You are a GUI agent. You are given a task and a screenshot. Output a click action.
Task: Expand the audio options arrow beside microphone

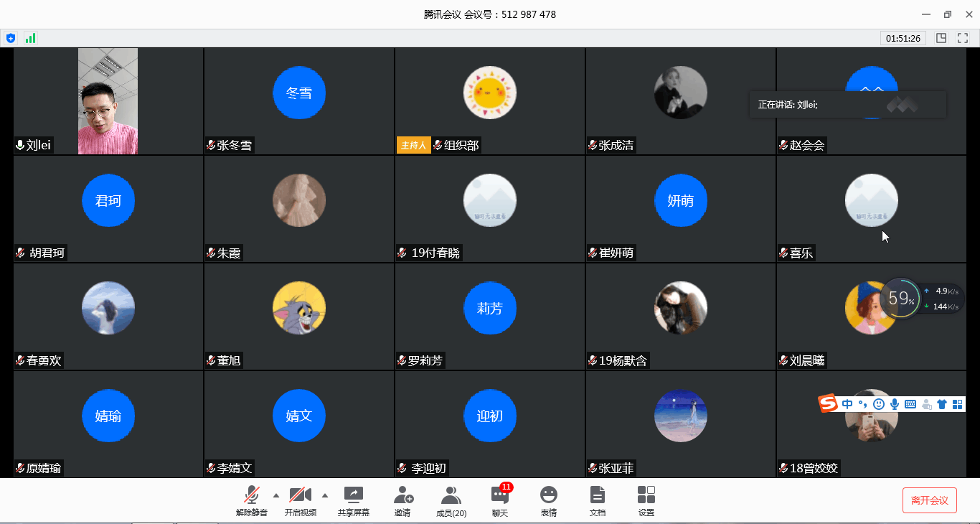click(x=276, y=495)
